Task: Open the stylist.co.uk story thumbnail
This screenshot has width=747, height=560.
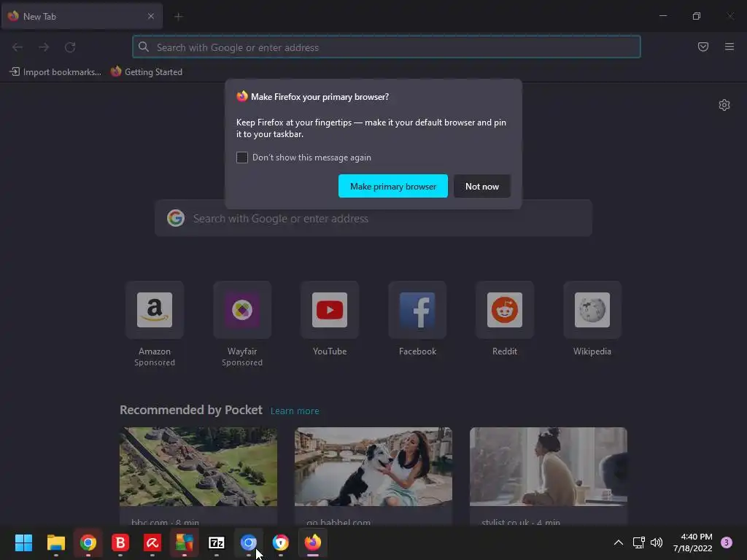Action: pos(549,467)
